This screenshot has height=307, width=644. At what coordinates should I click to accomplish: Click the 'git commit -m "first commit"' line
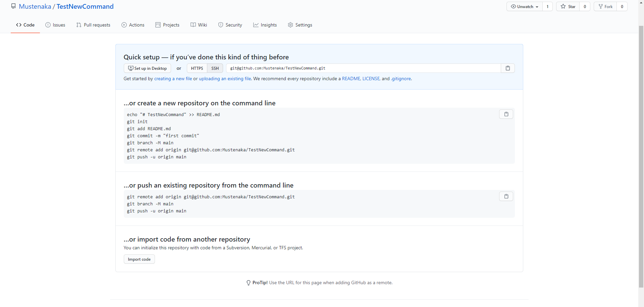coord(163,136)
